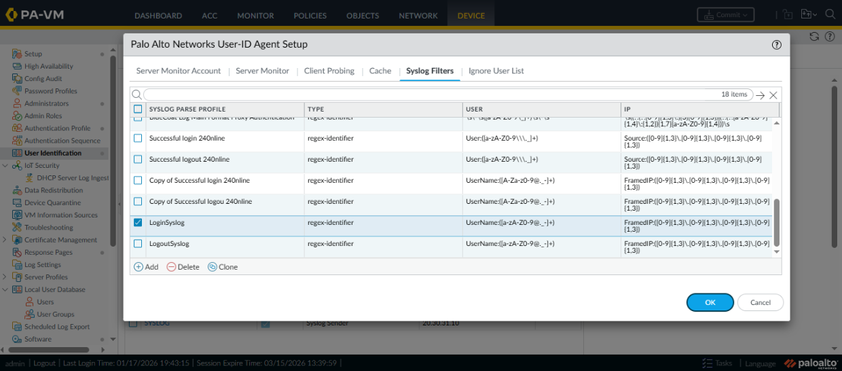Click the Config Audit sidebar icon
The image size is (842, 371).
[18, 78]
